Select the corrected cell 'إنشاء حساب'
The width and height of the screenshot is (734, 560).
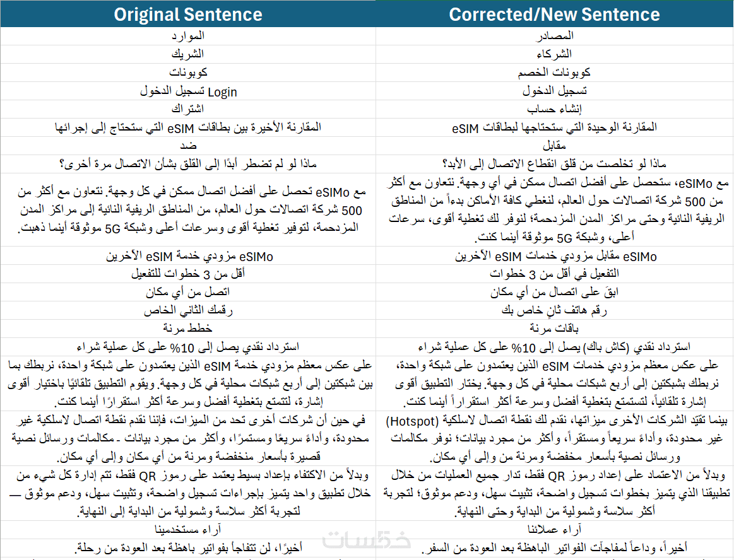click(x=555, y=109)
